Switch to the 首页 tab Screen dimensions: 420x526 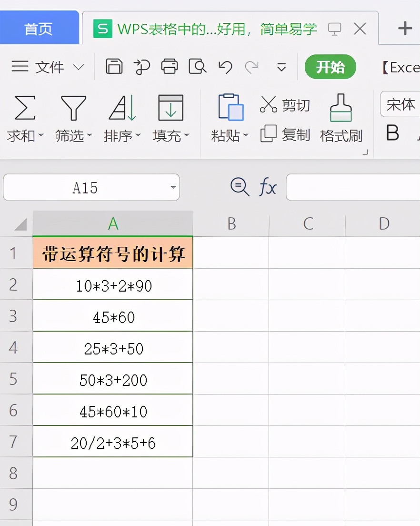click(38, 28)
